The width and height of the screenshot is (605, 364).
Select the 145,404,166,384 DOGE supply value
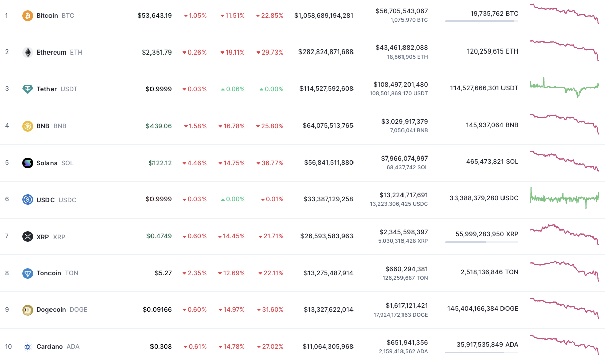[x=483, y=309]
